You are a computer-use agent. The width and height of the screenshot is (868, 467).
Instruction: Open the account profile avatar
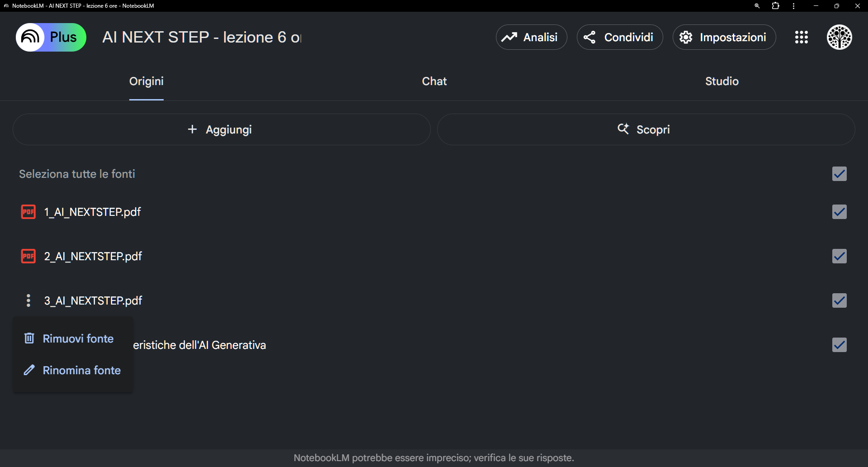tap(840, 37)
